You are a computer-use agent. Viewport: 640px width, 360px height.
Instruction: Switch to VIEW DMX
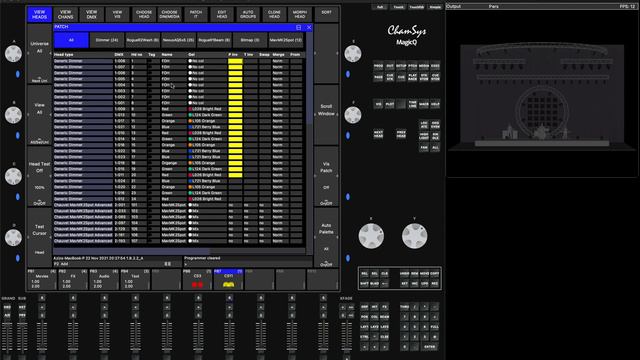point(91,15)
